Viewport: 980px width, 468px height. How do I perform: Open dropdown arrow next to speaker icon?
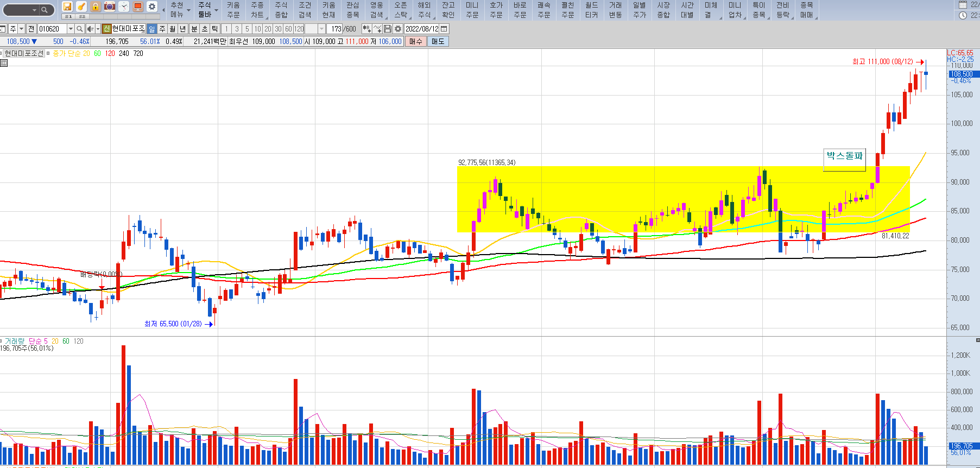98,29
